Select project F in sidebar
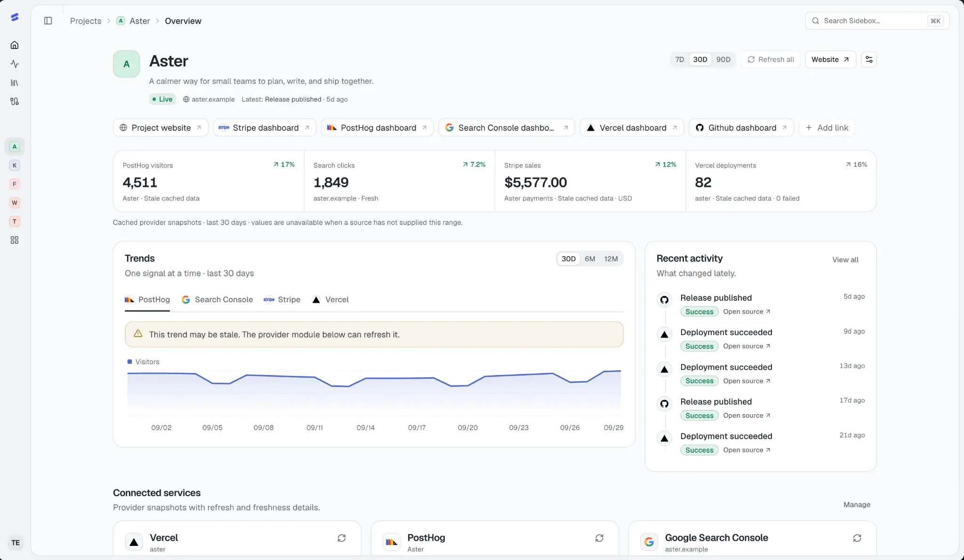 pos(15,184)
